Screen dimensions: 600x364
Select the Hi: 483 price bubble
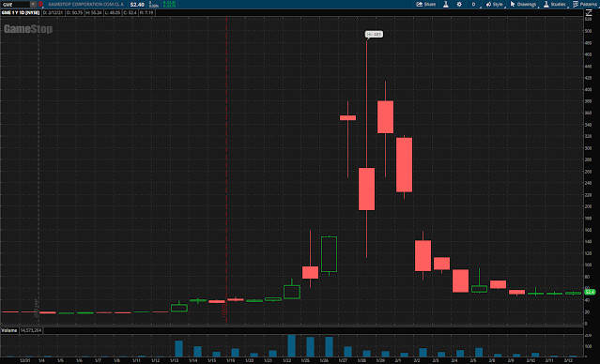pyautogui.click(x=374, y=35)
